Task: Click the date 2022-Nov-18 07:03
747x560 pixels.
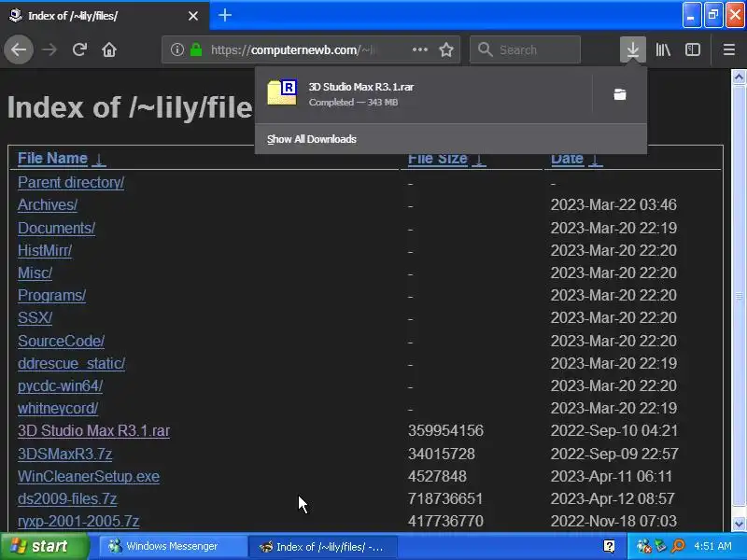Action: (x=613, y=521)
